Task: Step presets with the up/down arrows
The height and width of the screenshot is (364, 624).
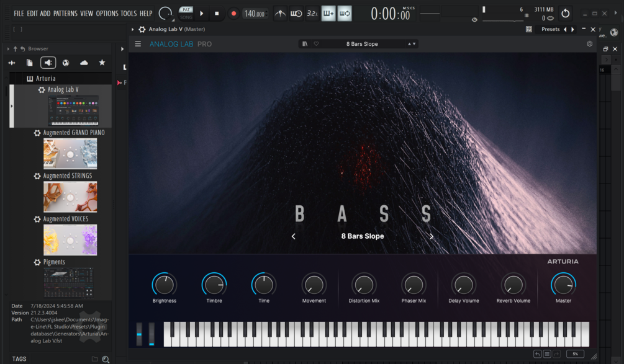Action: click(x=412, y=43)
